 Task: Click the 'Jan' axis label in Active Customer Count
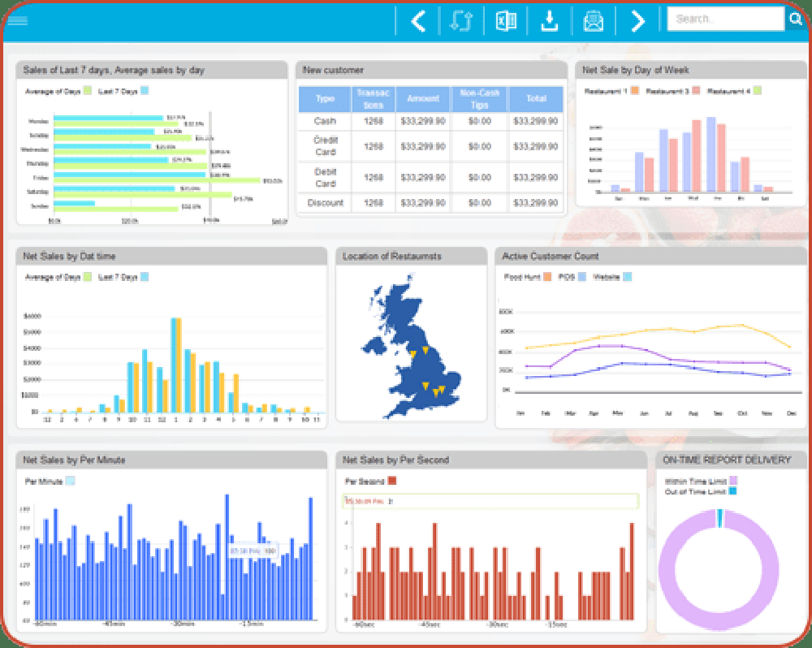(520, 413)
